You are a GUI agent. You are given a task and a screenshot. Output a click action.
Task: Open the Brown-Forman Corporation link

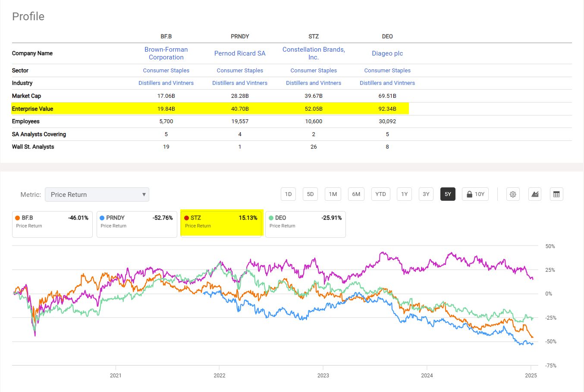[166, 53]
